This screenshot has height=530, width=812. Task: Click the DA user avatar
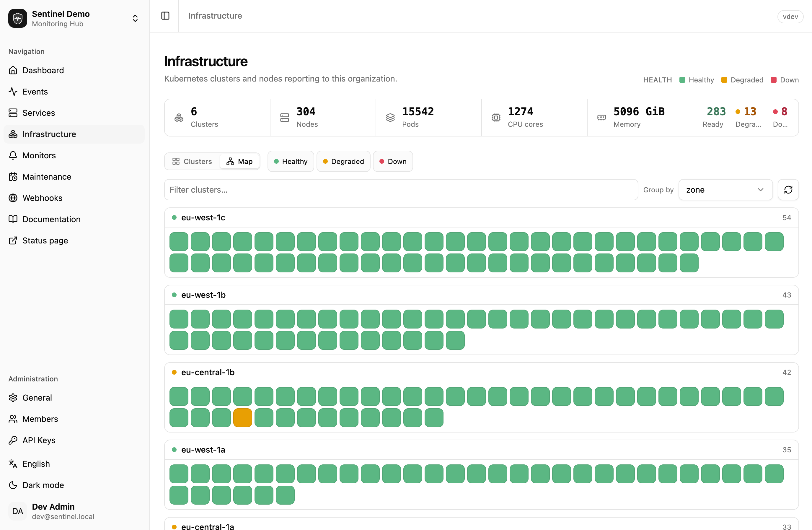tap(18, 511)
